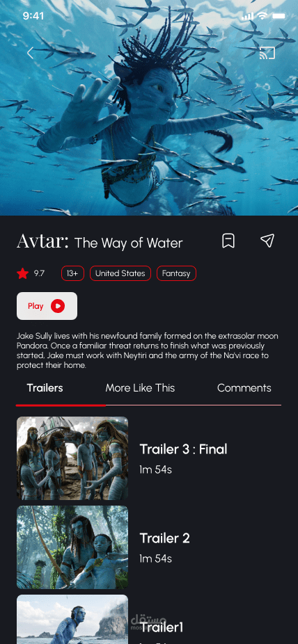The image size is (298, 644).
Task: Select the Fantasy genre tag
Action: coord(176,273)
